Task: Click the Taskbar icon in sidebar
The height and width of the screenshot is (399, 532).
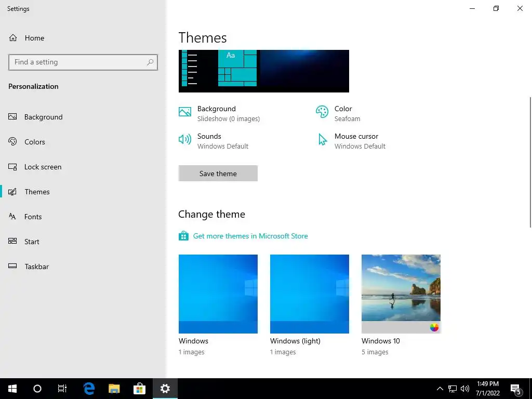Action: [12, 266]
